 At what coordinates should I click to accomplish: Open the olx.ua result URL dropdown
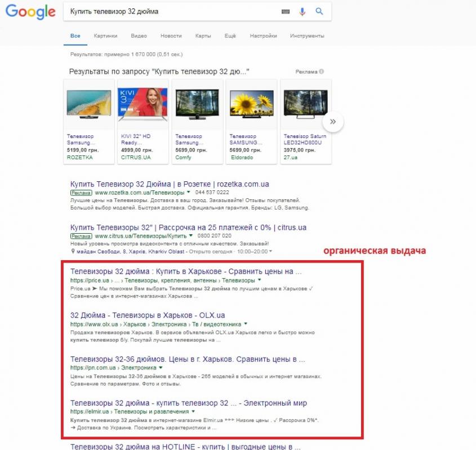click(x=246, y=324)
